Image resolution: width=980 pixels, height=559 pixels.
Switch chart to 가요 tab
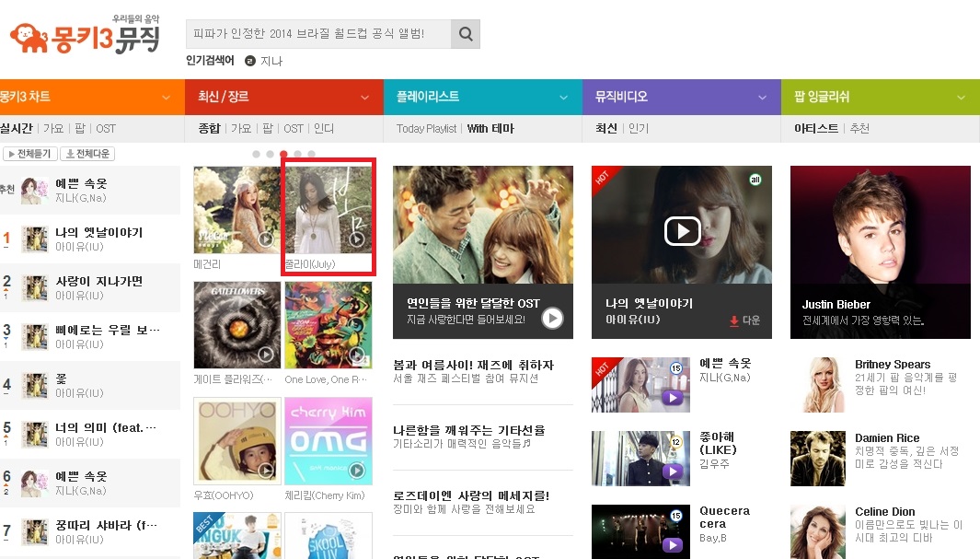pos(53,128)
